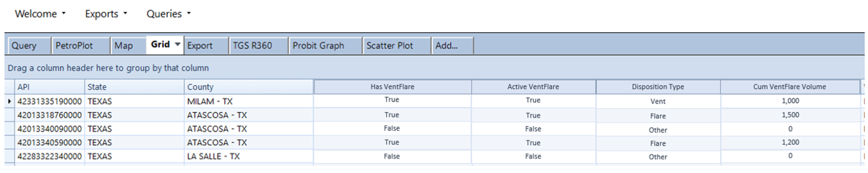Click the Disposition Type column header
This screenshot has height=173, width=868.
coord(658,87)
